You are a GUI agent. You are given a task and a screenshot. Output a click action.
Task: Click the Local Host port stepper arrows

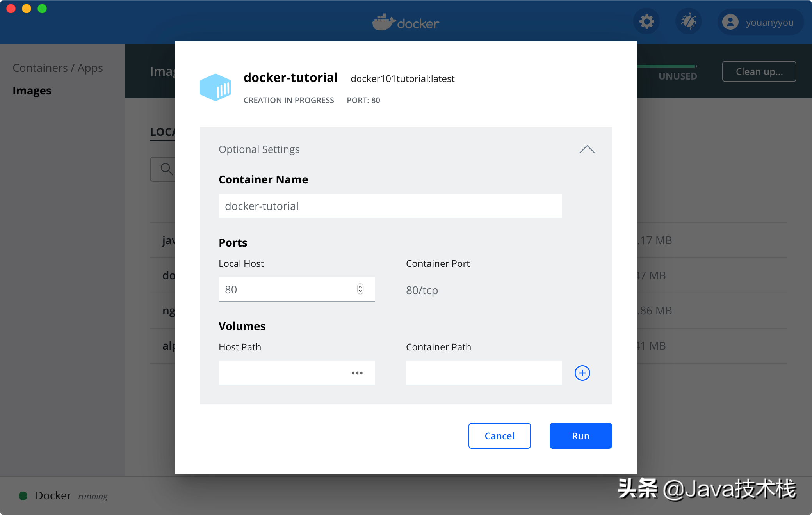pyautogui.click(x=360, y=289)
